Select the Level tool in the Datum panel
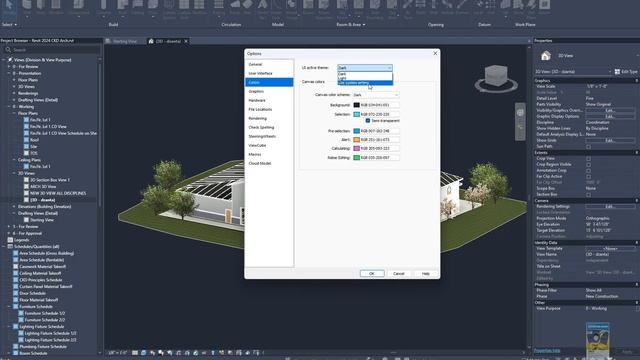Screen dimensions: 640x360 coord(478,7)
